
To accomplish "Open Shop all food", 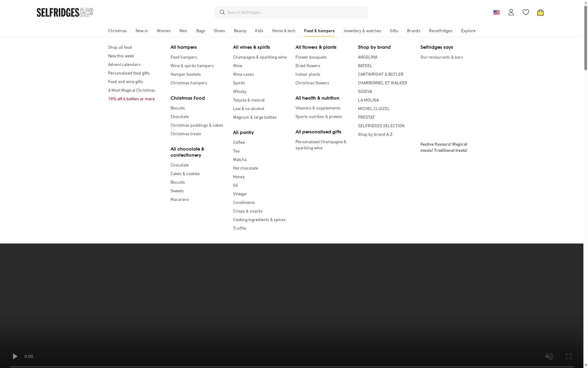I will tap(120, 47).
